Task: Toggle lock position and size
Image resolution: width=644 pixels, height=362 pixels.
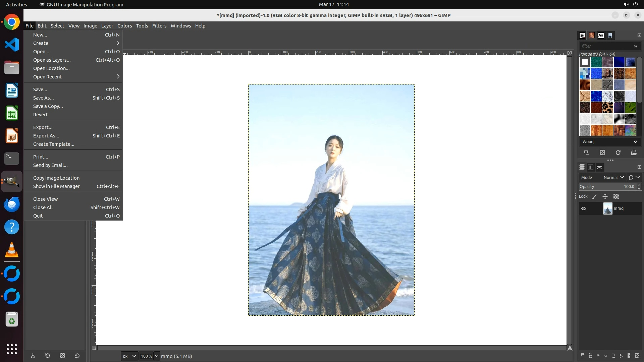Action: (x=605, y=197)
